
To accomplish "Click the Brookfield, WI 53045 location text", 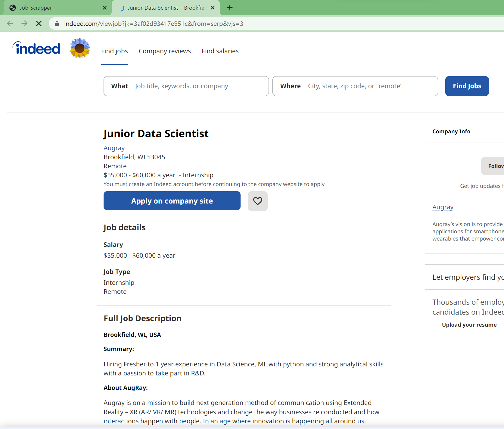I will pyautogui.click(x=134, y=157).
